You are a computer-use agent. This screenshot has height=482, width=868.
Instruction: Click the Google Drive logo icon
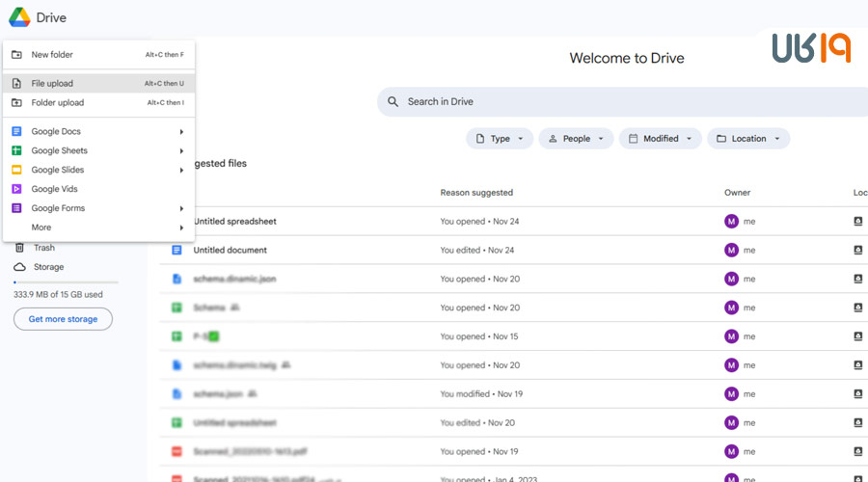click(x=20, y=17)
